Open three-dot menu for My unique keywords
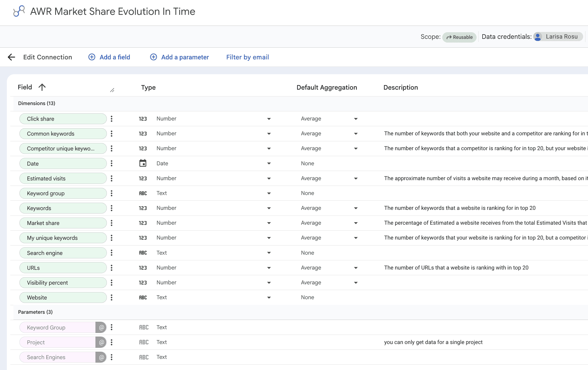Image resolution: width=588 pixels, height=370 pixels. (x=111, y=238)
